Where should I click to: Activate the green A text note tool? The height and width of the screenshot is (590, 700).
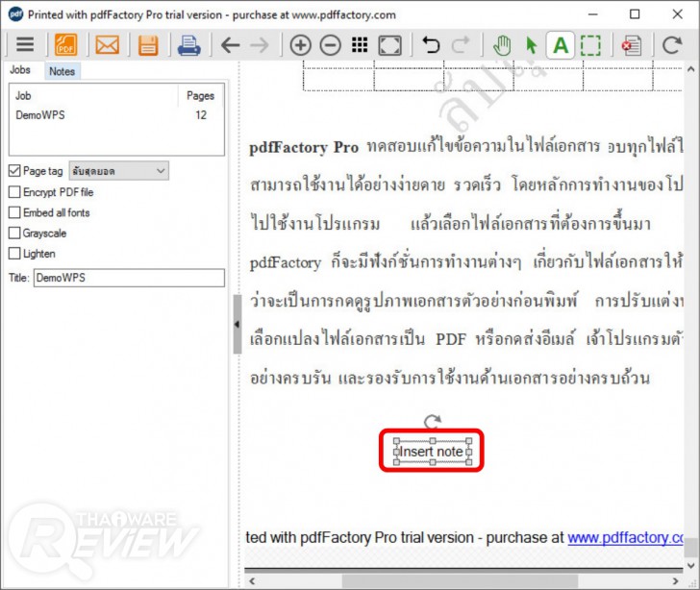point(561,44)
